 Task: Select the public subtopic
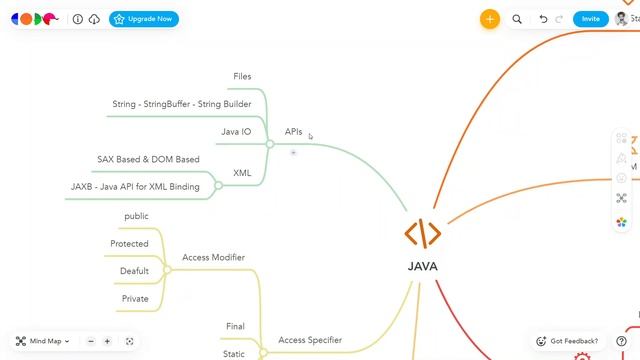coord(136,216)
